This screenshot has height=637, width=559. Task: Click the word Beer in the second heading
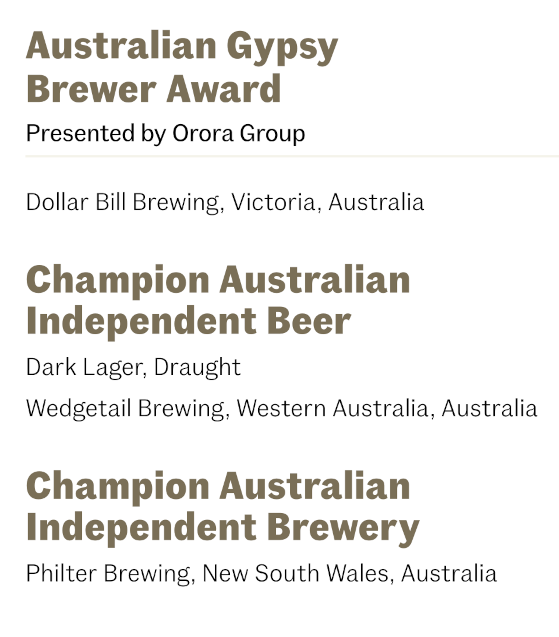point(309,321)
